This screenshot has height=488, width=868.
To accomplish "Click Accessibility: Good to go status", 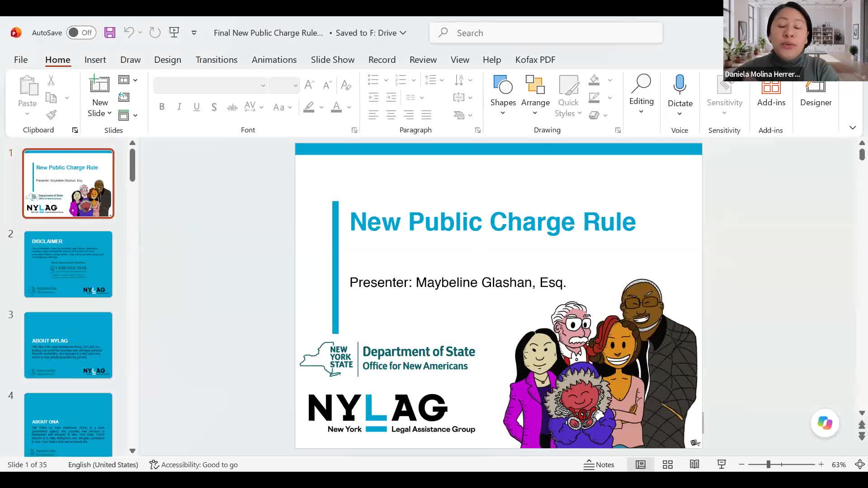I will coord(193,465).
